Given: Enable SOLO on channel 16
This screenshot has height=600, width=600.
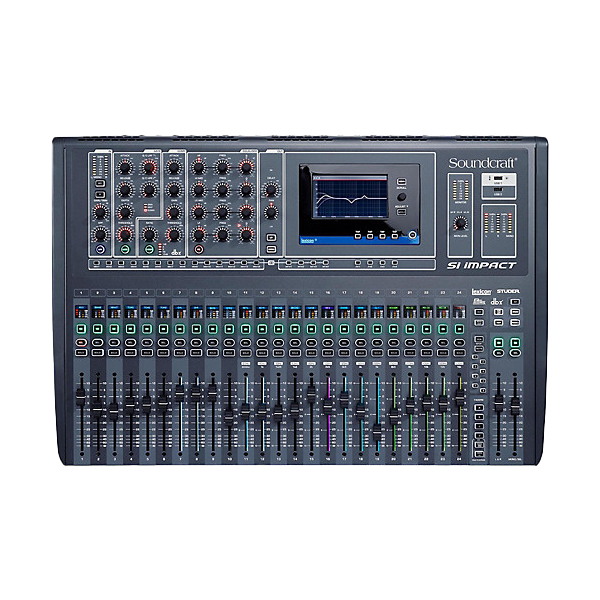Looking at the screenshot, I should click(x=328, y=352).
